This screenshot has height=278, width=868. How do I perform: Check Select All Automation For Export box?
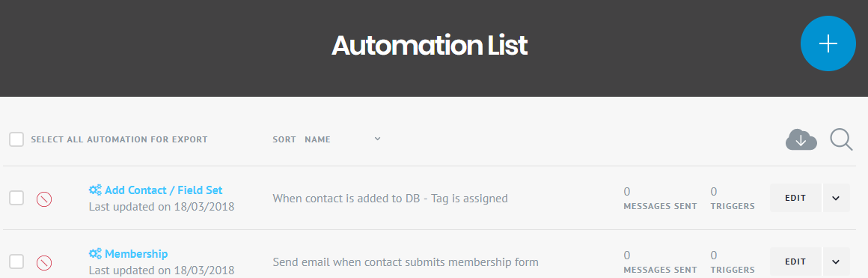pyautogui.click(x=16, y=139)
